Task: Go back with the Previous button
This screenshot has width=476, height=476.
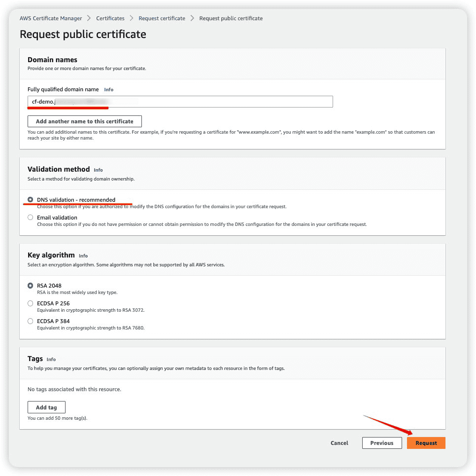Action: (x=381, y=443)
